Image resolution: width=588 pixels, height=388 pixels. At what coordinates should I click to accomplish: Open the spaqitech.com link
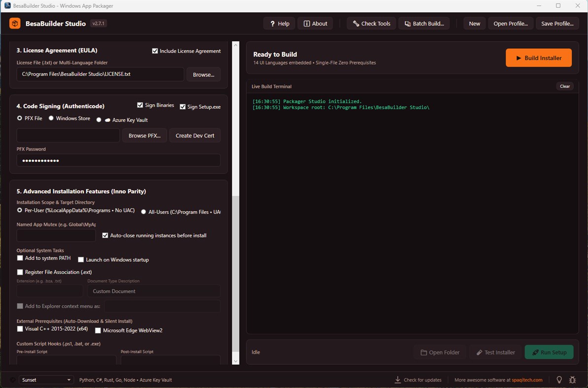click(527, 380)
